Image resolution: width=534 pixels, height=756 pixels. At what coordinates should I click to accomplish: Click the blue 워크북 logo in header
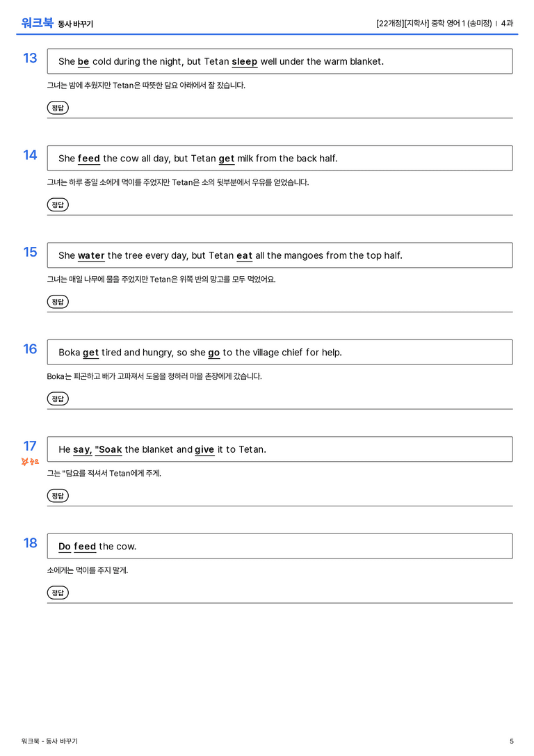37,23
